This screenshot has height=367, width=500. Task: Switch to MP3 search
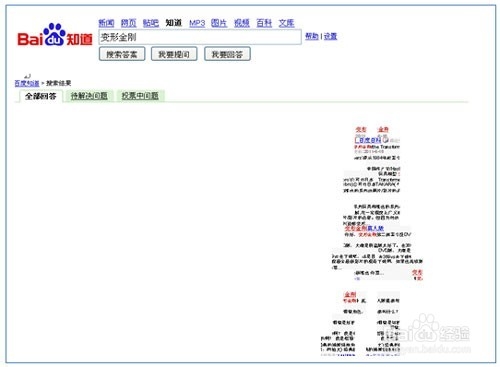pyautogui.click(x=197, y=23)
